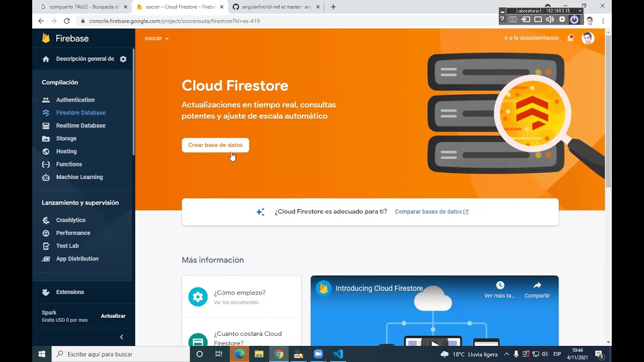The image size is (644, 362).
Task: Click the 18°C Lluvia ligera weather widget
Action: (x=469, y=354)
